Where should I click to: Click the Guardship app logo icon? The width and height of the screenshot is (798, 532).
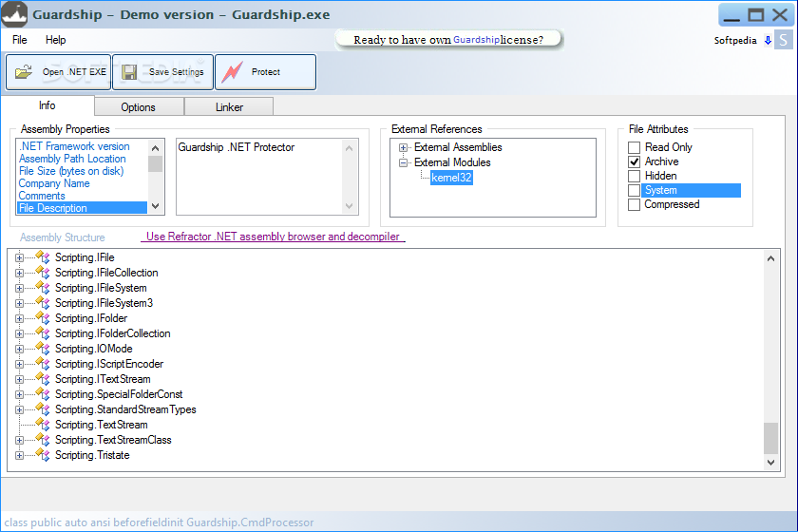(14, 13)
